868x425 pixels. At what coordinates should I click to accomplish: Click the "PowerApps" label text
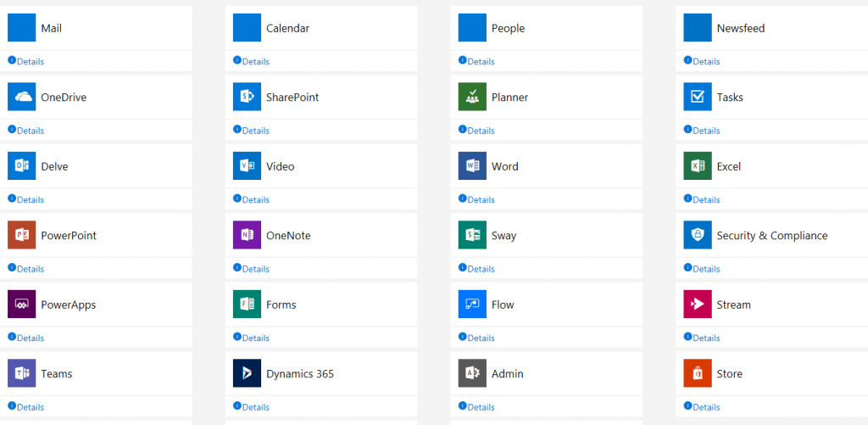69,305
